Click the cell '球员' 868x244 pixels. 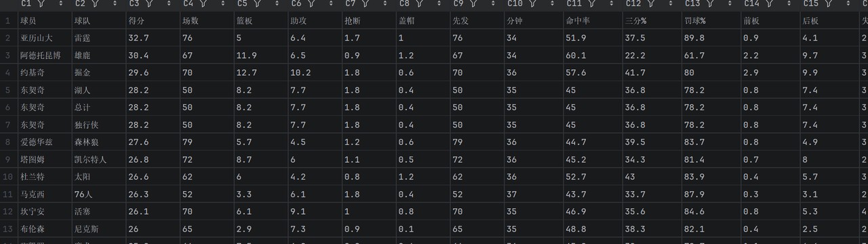pos(45,21)
